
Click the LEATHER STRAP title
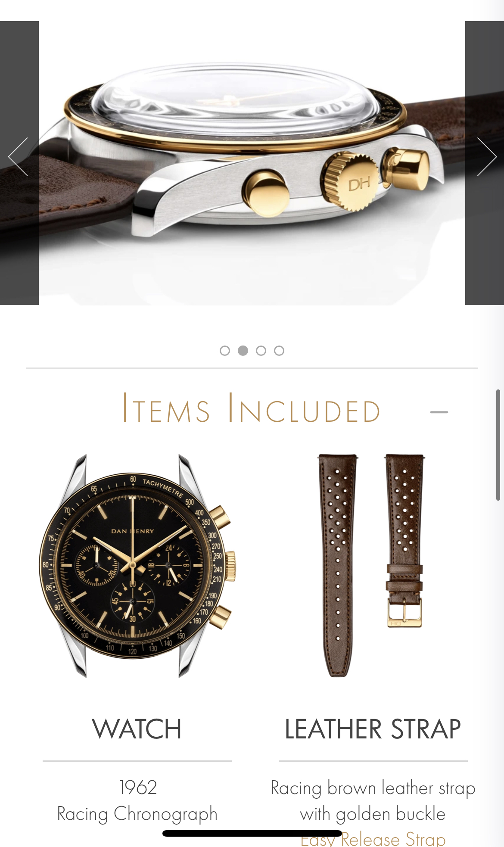coord(373,729)
